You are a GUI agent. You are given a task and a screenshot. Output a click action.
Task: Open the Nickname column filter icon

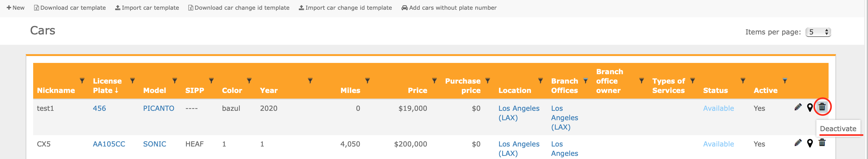(82, 81)
